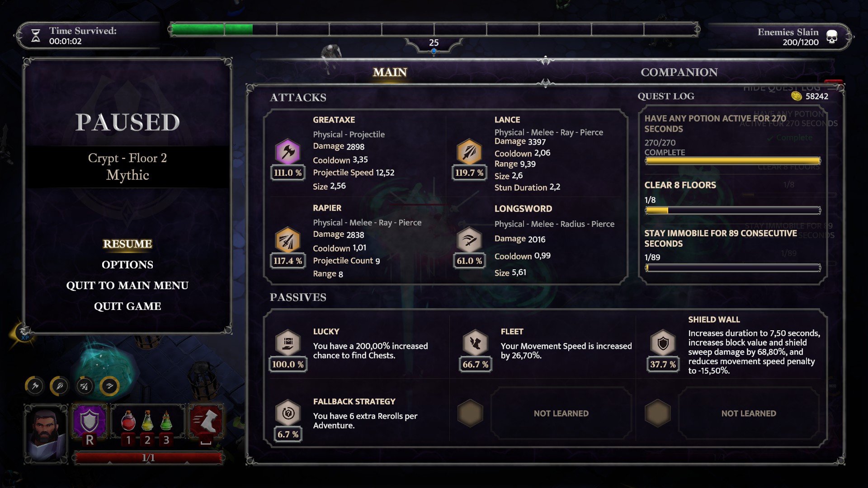This screenshot has height=488, width=868.
Task: Resume the paused game
Action: [x=127, y=244]
